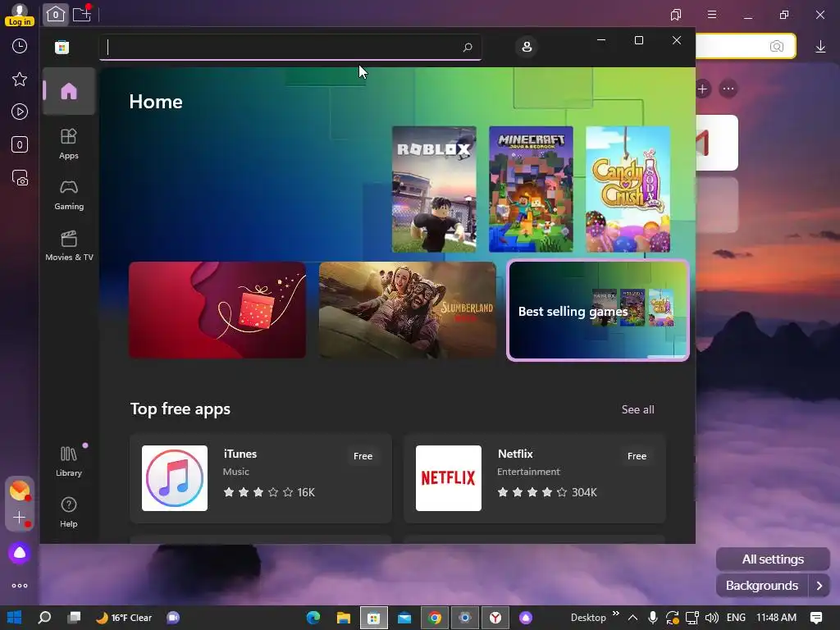Open the screenshot capture sidebar icon

(20, 178)
